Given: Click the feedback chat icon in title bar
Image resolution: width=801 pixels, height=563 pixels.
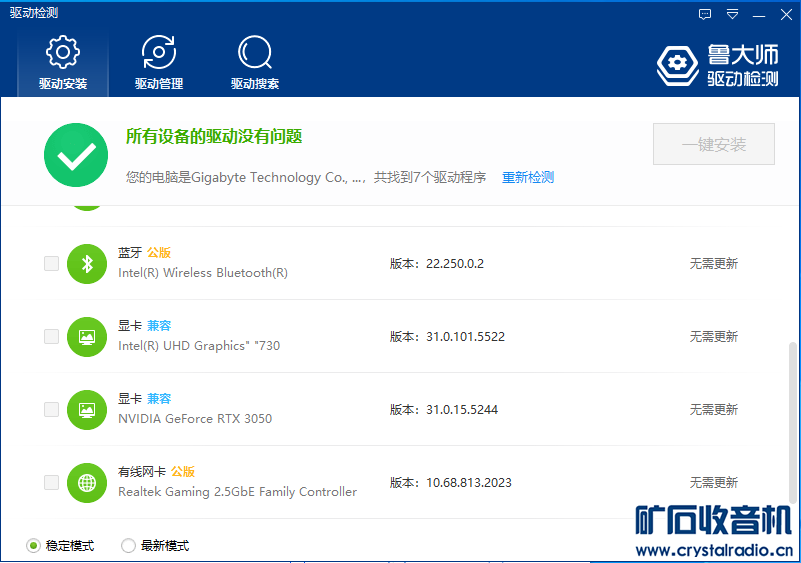Looking at the screenshot, I should click(x=705, y=14).
